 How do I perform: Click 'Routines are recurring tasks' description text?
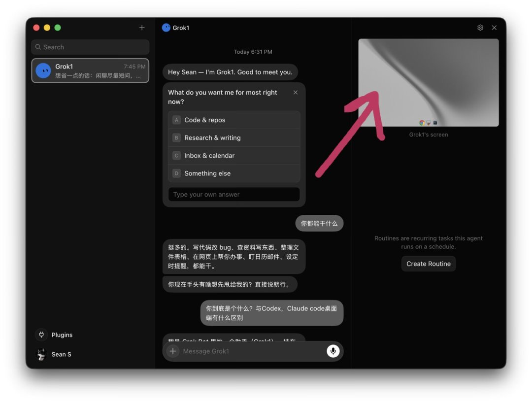[429, 242]
